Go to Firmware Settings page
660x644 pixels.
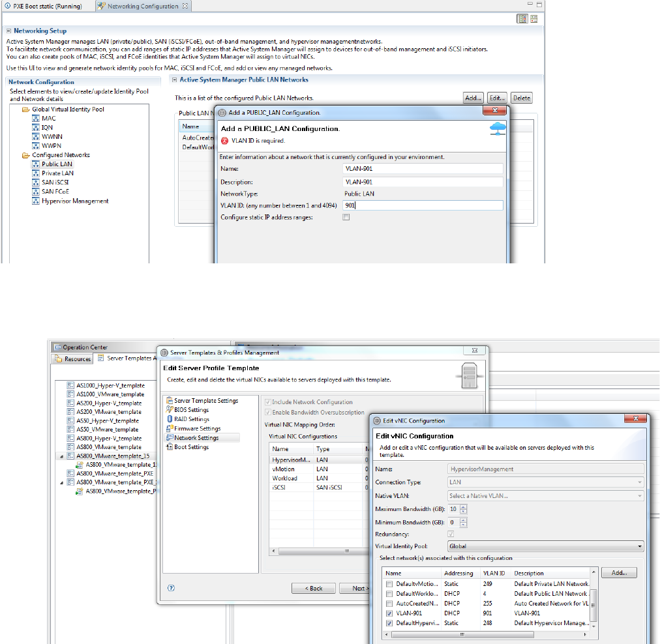point(197,429)
